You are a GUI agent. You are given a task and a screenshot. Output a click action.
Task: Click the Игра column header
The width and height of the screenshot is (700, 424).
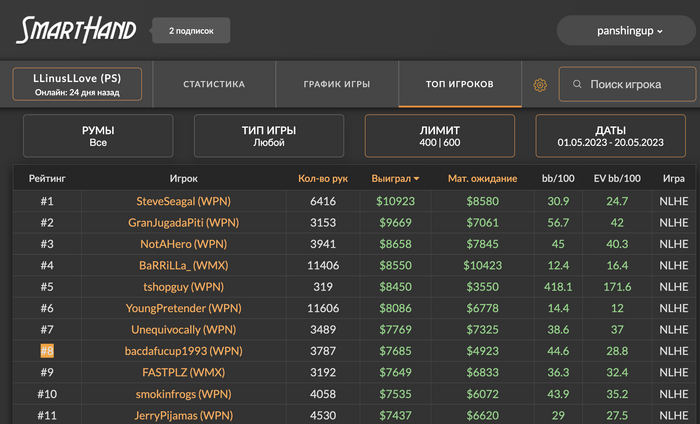(x=674, y=179)
